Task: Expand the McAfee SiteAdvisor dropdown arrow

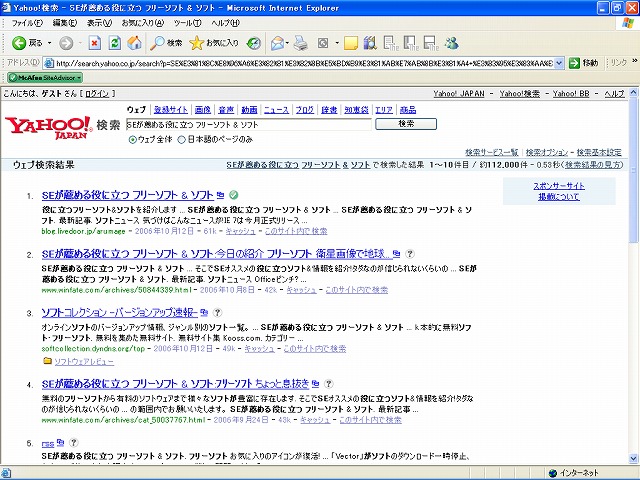Action: pos(79,78)
